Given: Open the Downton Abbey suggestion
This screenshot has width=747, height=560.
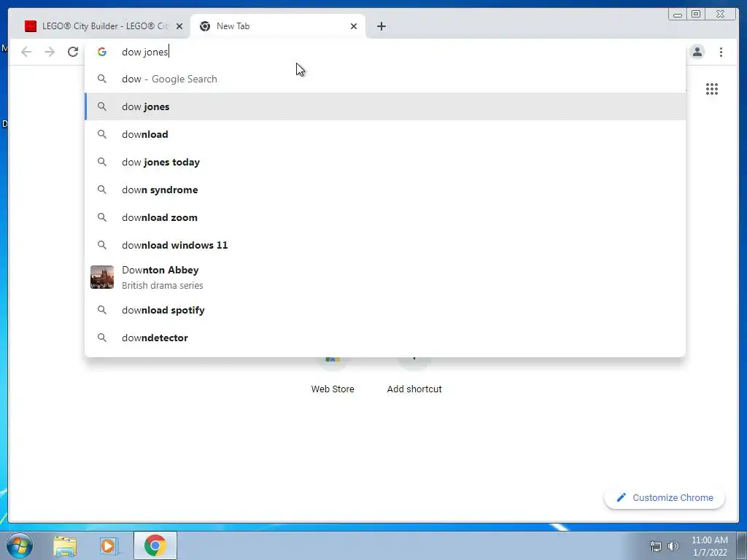Looking at the screenshot, I should 385,277.
